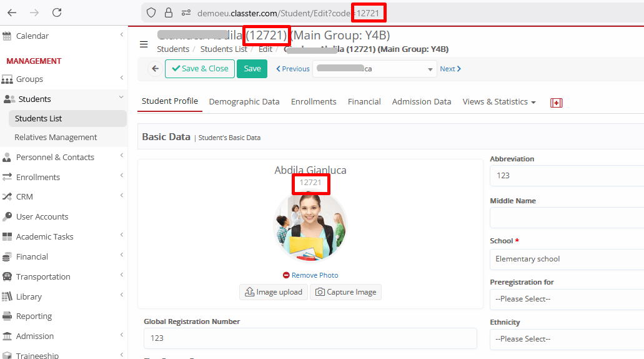
Task: Click the Capture Image button
Action: 345,292
